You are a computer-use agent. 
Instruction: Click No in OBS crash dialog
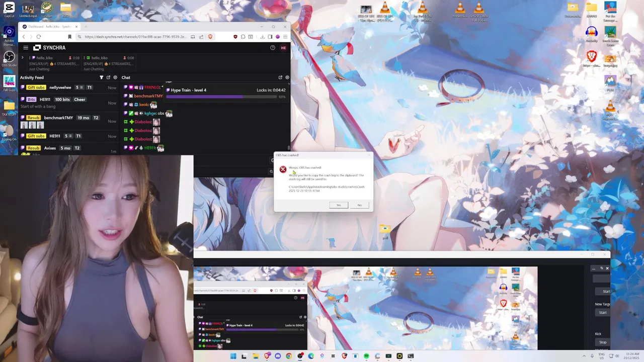pos(359,205)
